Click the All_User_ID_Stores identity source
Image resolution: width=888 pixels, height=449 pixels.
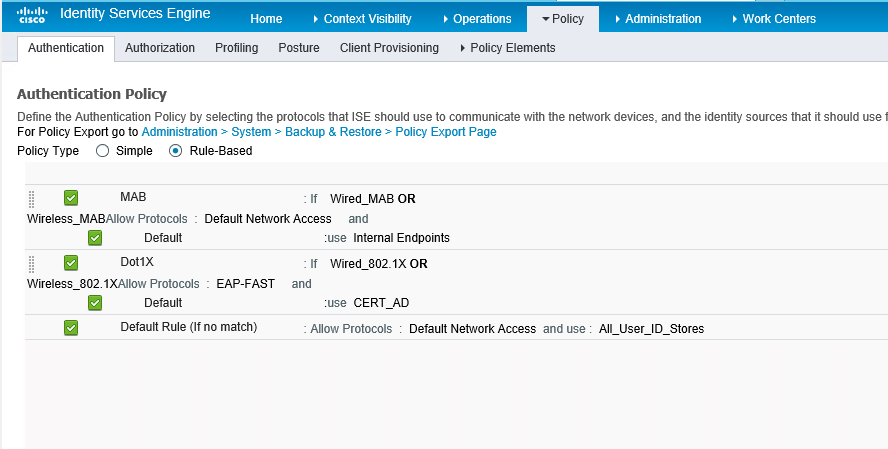coord(652,329)
